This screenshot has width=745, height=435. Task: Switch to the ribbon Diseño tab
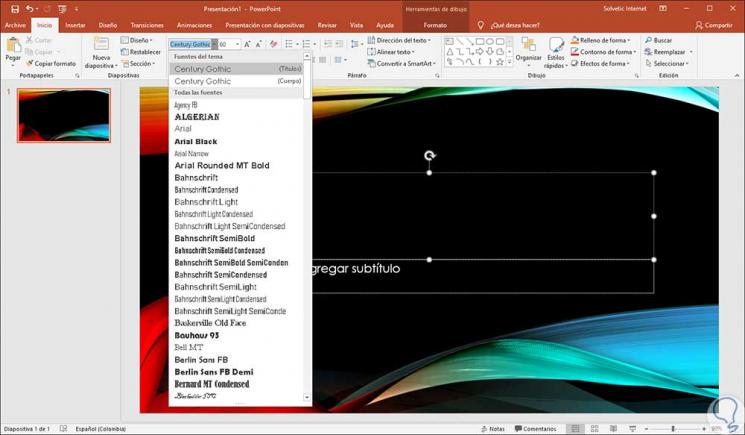[x=108, y=25]
